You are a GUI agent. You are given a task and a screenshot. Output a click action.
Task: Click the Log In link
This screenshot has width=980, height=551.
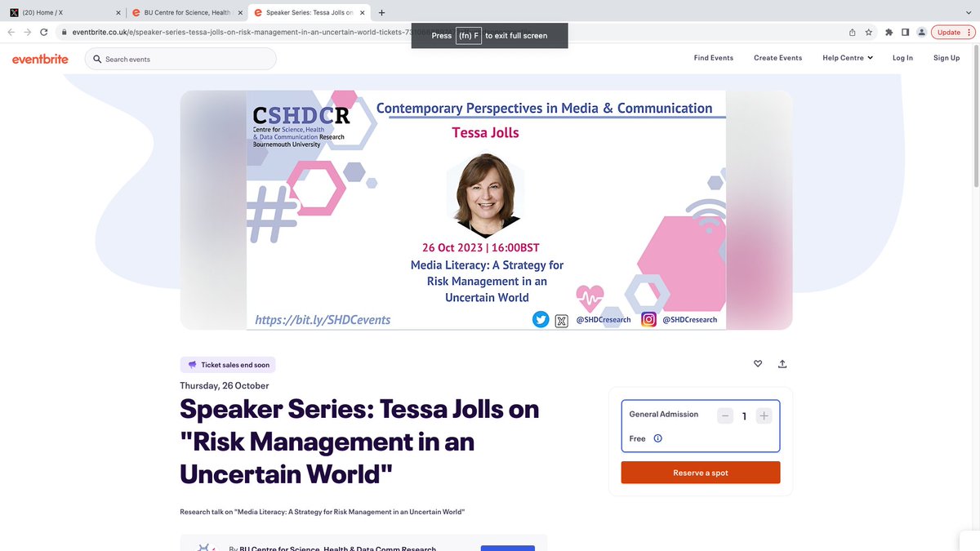pos(902,58)
